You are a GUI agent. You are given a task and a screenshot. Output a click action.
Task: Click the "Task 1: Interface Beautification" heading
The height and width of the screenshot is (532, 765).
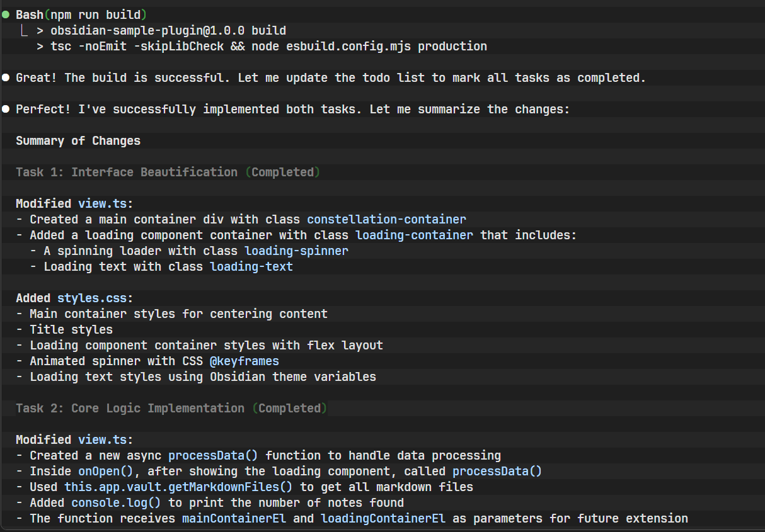point(127,172)
